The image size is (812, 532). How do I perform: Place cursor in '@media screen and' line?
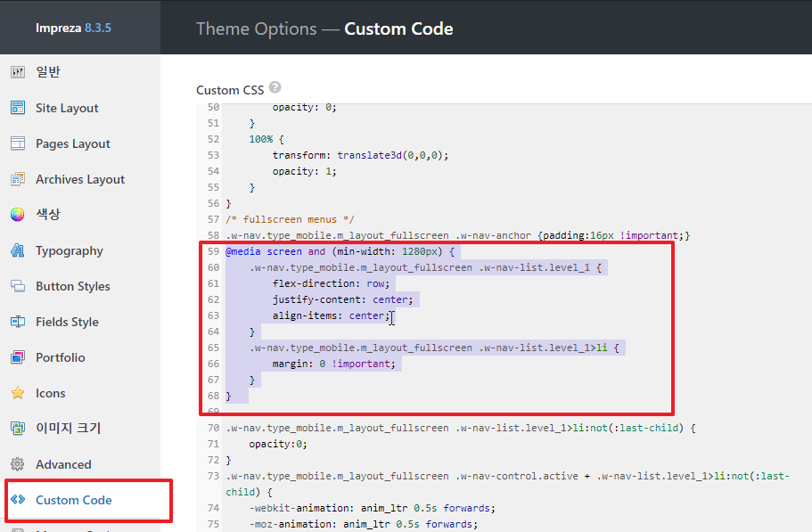click(x=340, y=251)
